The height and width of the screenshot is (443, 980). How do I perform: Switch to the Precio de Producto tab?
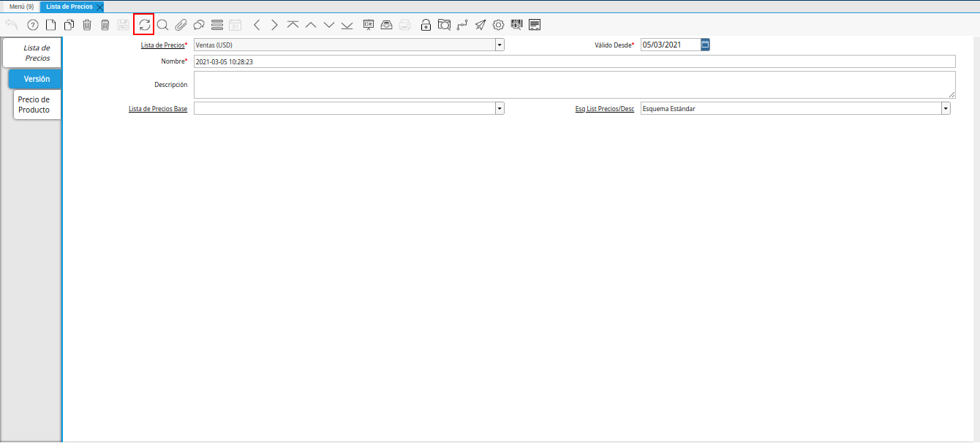34,105
